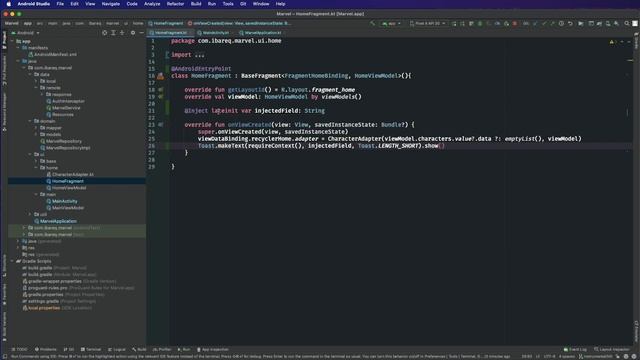Image resolution: width=640 pixels, height=360 pixels.
Task: Select HomeViewModel in project tree
Action: tap(69, 188)
